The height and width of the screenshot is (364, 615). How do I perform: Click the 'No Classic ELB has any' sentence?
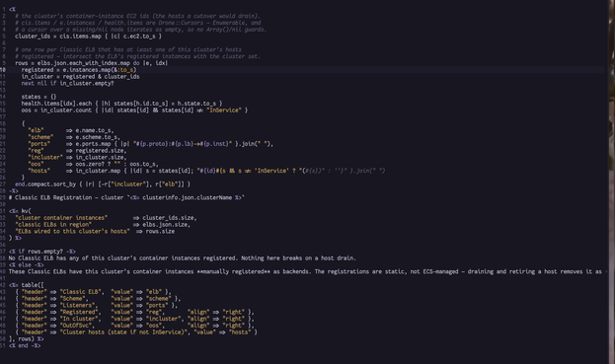click(182, 258)
